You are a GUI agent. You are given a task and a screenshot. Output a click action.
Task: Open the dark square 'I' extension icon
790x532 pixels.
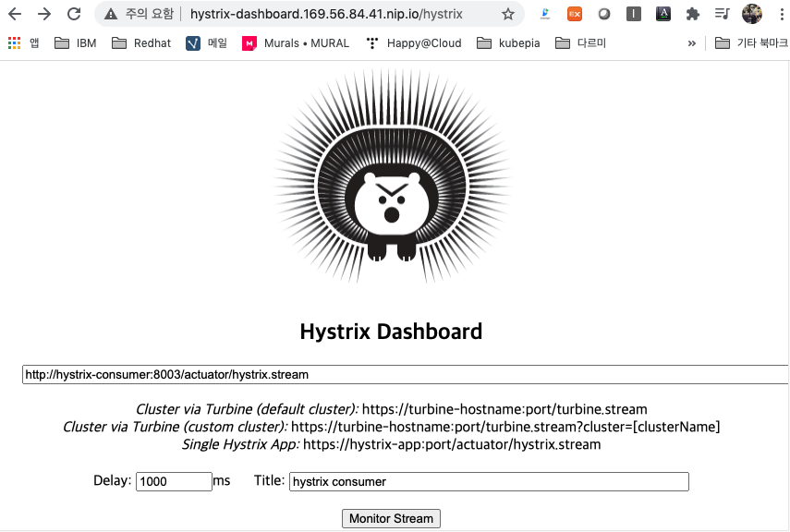[633, 14]
